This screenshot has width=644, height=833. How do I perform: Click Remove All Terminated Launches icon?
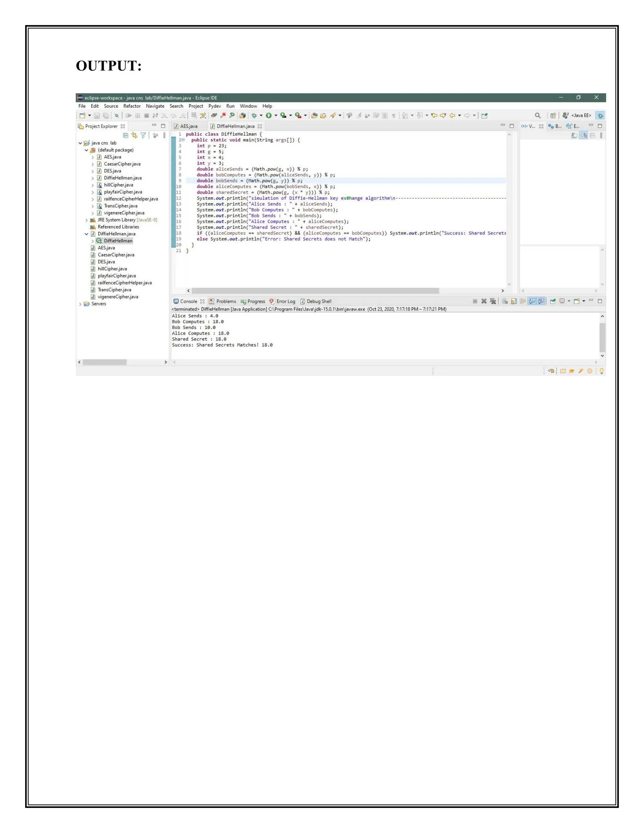493,301
